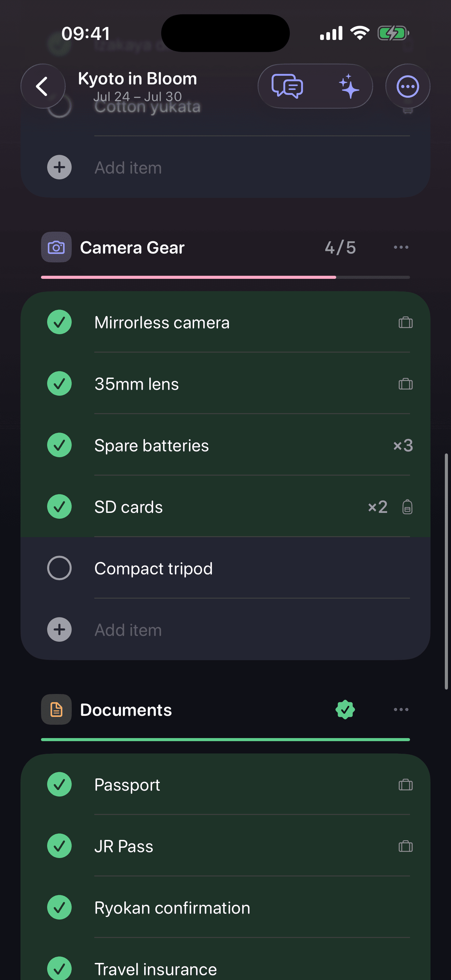The height and width of the screenshot is (980, 451).
Task: Open Camera Gear section ellipsis menu
Action: [401, 247]
